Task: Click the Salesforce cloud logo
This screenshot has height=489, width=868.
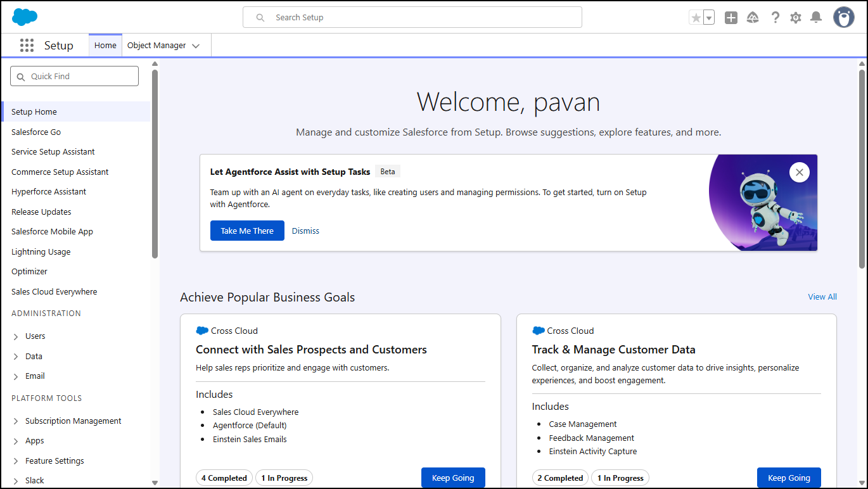Action: click(x=25, y=17)
